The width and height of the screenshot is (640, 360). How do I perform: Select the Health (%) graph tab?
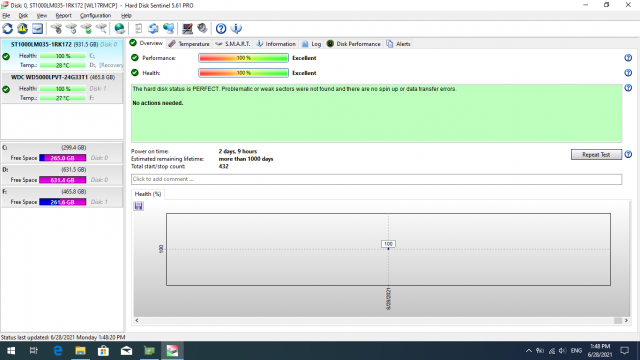(148, 194)
